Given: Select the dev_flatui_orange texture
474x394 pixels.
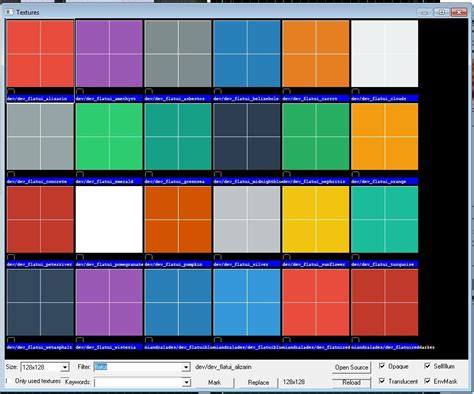Looking at the screenshot, I should click(x=385, y=136).
